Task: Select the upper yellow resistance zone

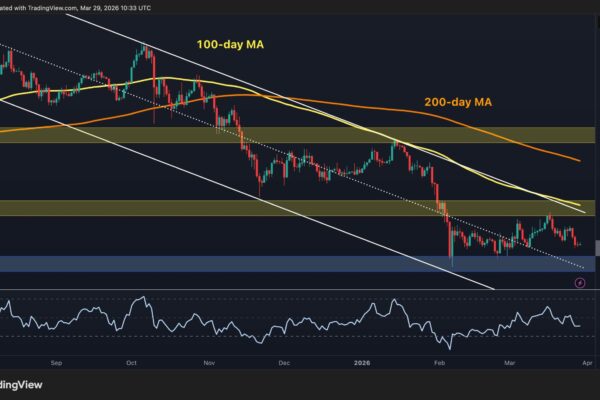Action: [x=300, y=135]
